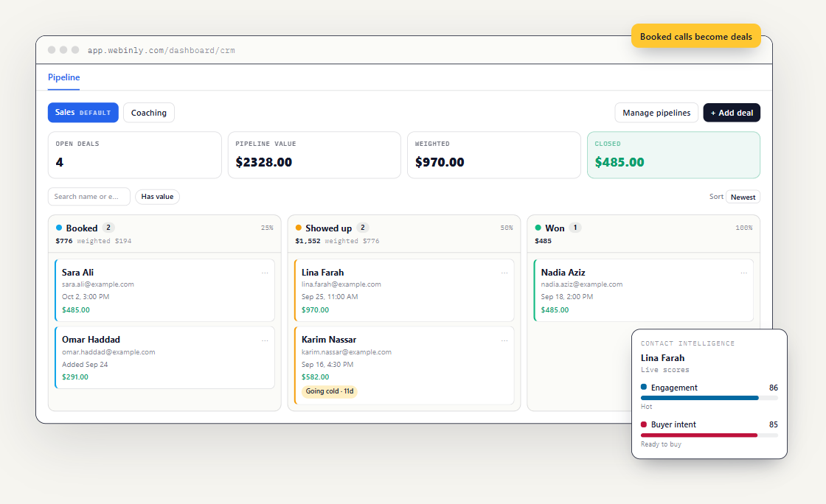Click the Open Deals stat card
The image size is (826, 504).
pyautogui.click(x=135, y=155)
